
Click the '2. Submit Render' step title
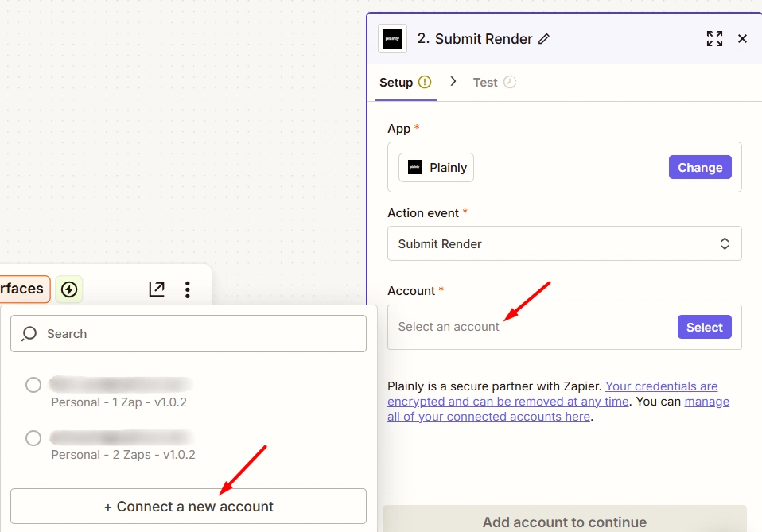point(475,39)
